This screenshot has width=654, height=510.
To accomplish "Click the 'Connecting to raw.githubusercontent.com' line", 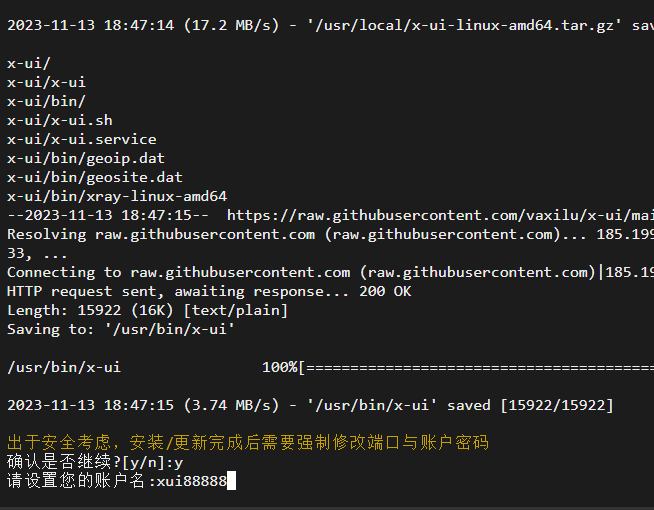I will coord(330,273).
